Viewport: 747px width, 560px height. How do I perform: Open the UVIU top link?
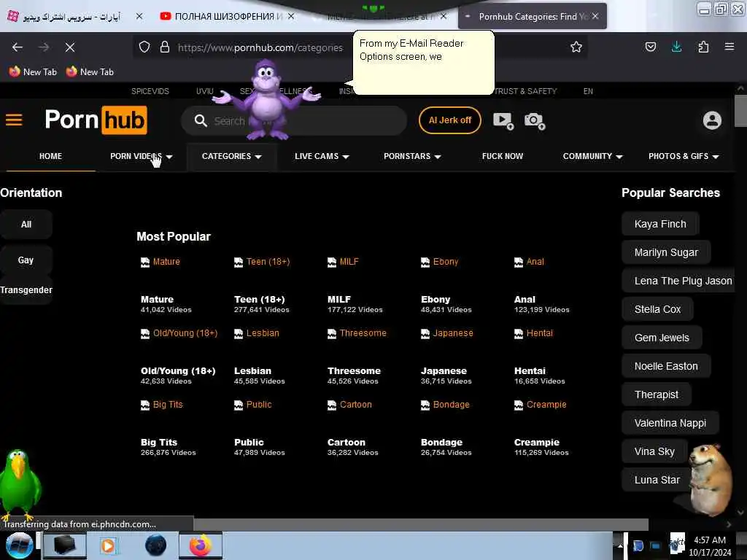[205, 91]
